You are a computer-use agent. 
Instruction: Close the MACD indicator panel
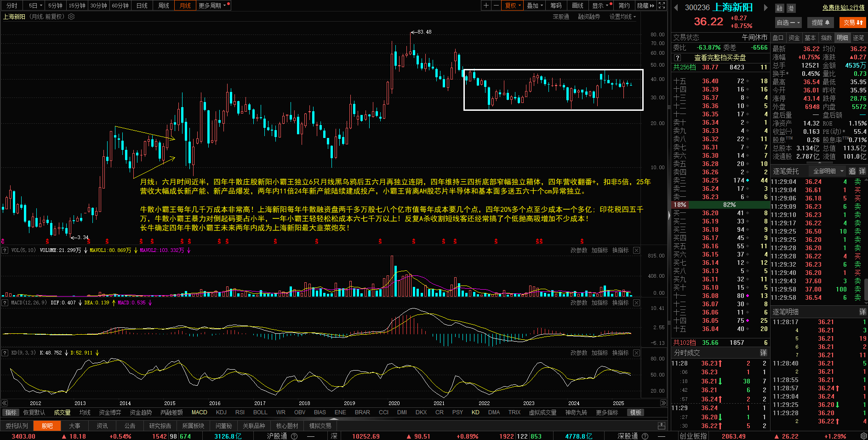pyautogui.click(x=636, y=303)
